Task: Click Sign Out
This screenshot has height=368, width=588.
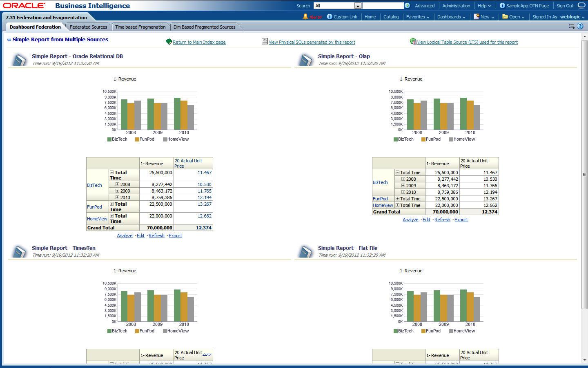Action: coord(565,6)
